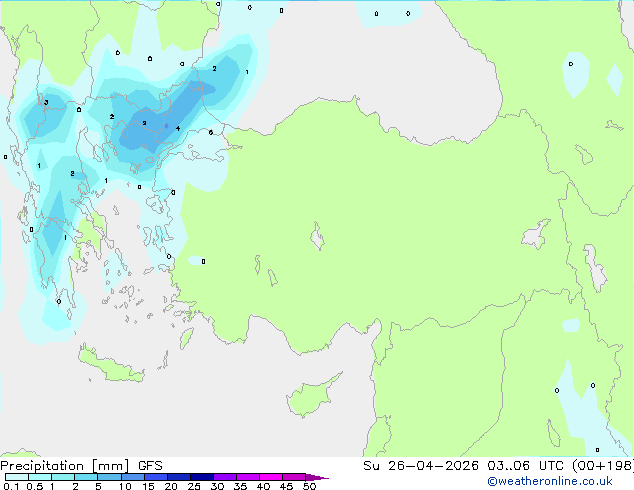Click the purple arrow tip above 50 mm
634x490 pixels.
[317, 477]
